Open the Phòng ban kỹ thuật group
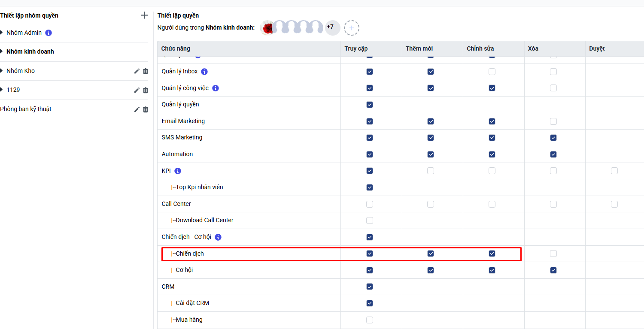 pyautogui.click(x=26, y=109)
